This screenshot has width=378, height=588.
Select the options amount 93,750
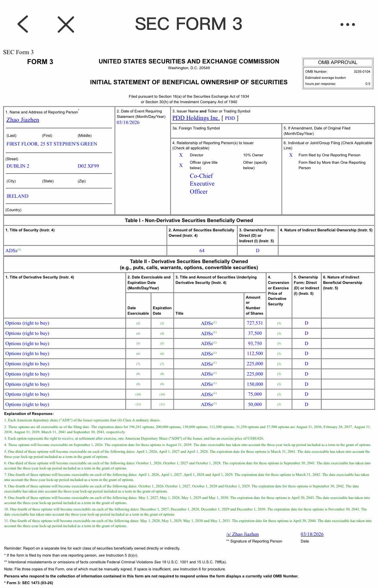(x=255, y=344)
